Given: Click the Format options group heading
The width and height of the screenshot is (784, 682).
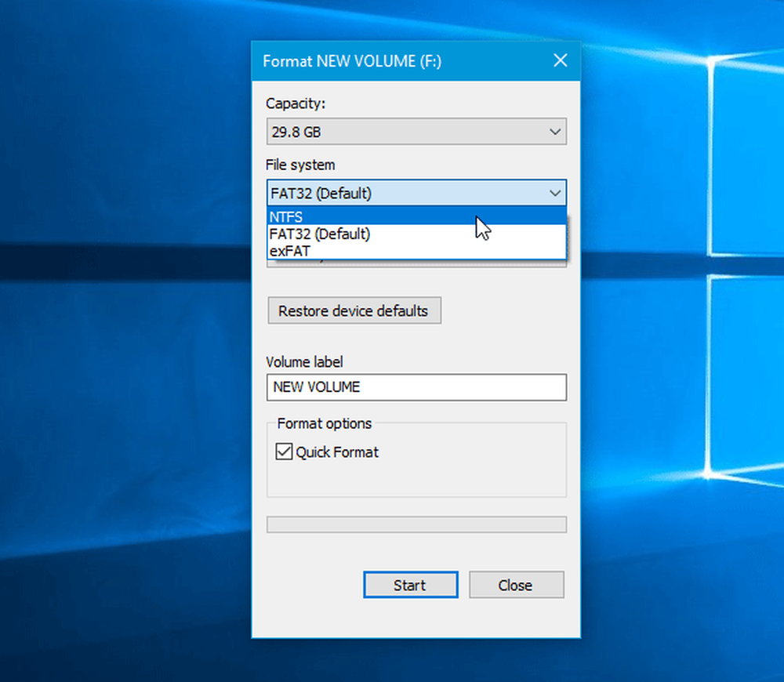Looking at the screenshot, I should (x=325, y=424).
